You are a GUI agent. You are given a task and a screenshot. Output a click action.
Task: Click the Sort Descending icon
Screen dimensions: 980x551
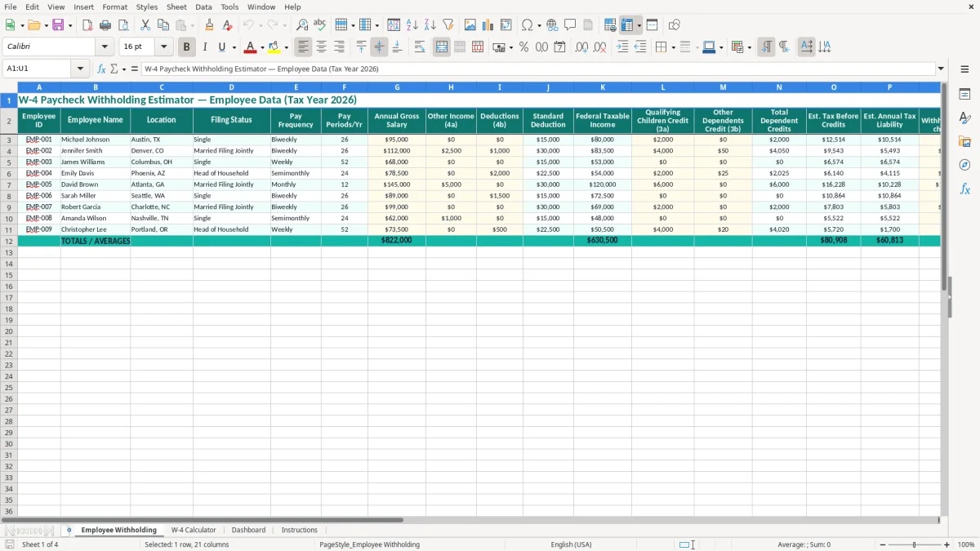(x=430, y=25)
